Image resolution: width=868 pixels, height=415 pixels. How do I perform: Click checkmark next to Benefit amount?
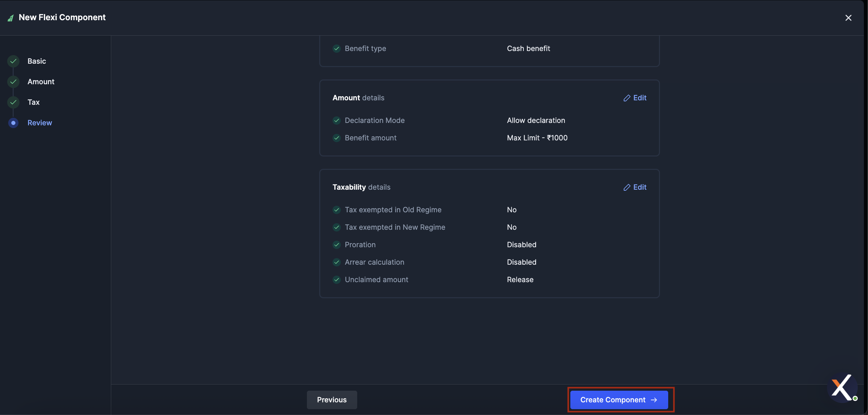[x=337, y=138]
